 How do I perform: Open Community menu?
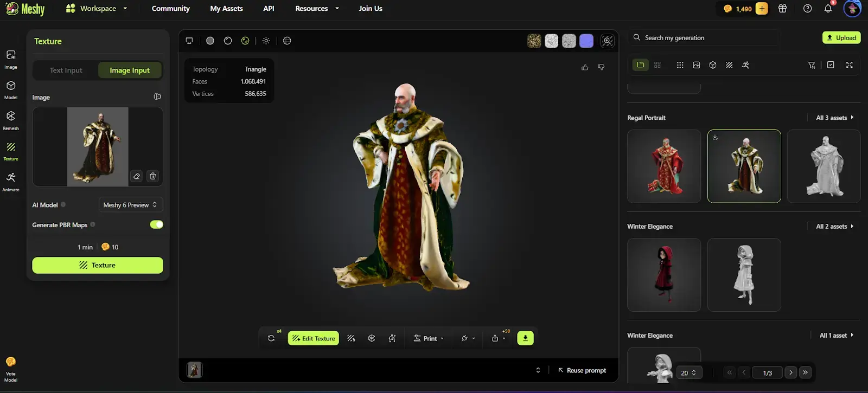click(170, 8)
